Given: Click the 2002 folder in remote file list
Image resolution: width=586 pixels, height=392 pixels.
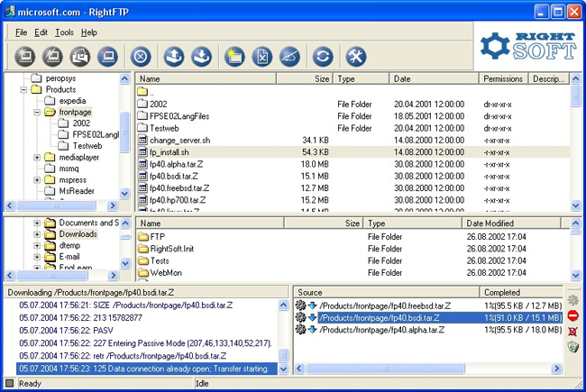Looking at the screenshot, I should tap(158, 105).
